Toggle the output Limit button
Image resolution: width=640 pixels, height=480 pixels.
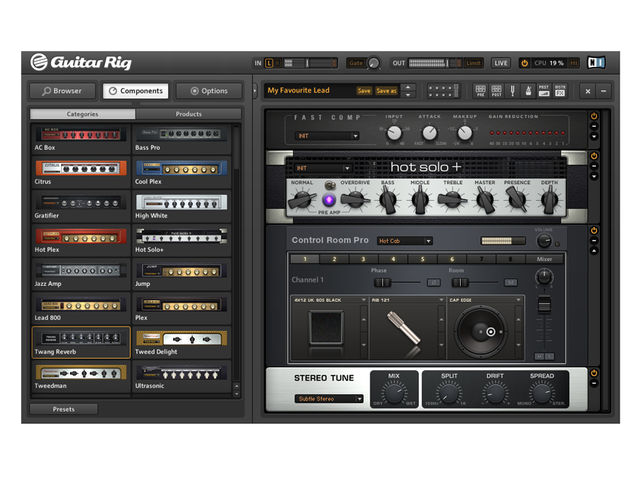tap(473, 63)
